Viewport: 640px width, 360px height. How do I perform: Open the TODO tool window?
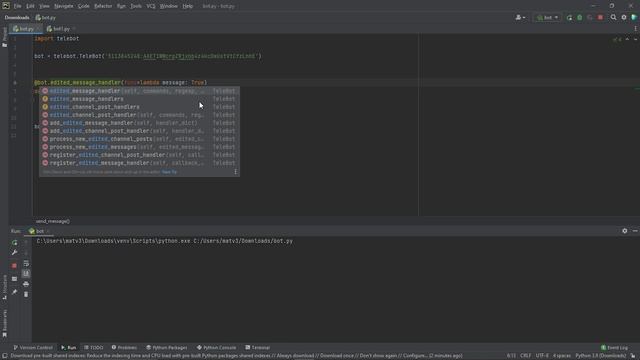point(93,348)
